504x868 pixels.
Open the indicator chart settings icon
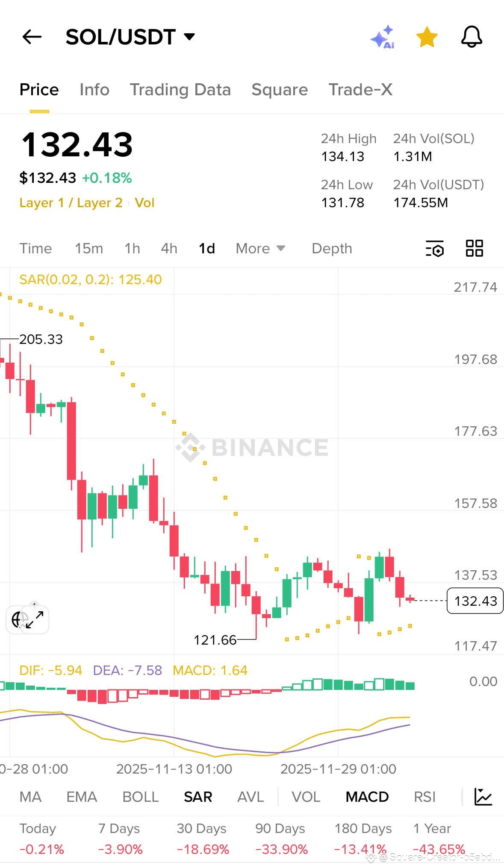coord(483,797)
